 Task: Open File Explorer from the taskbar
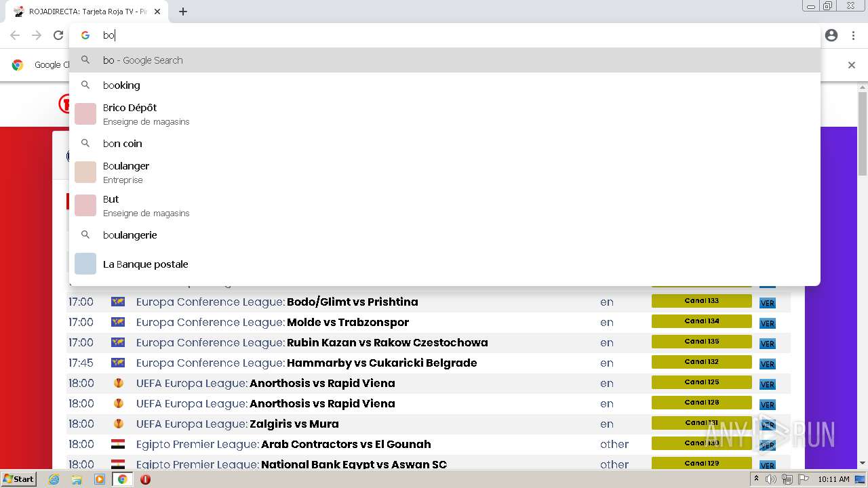tap(77, 479)
